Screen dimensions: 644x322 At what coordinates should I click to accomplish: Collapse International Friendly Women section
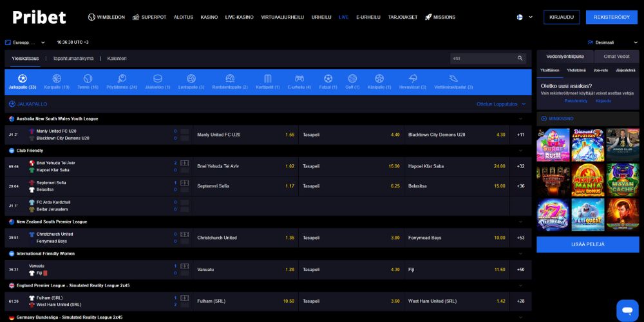click(x=520, y=254)
